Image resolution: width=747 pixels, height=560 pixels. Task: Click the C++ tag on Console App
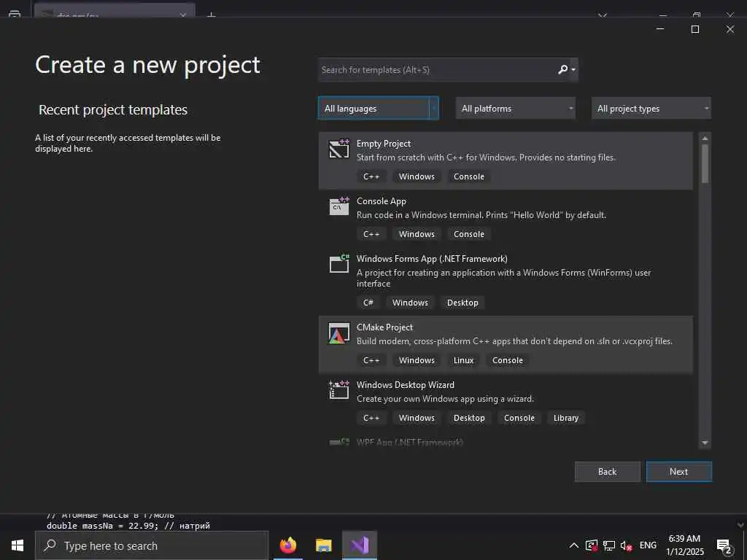(x=371, y=234)
